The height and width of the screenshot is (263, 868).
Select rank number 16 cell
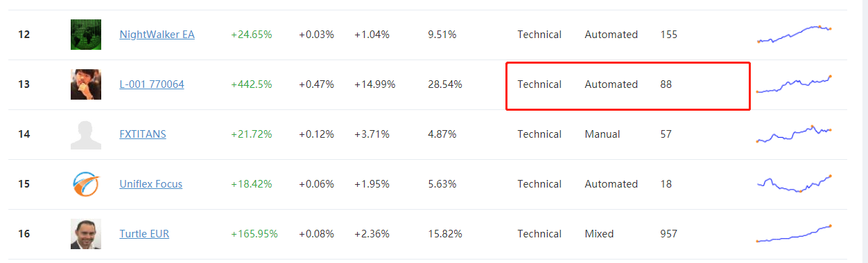[24, 234]
